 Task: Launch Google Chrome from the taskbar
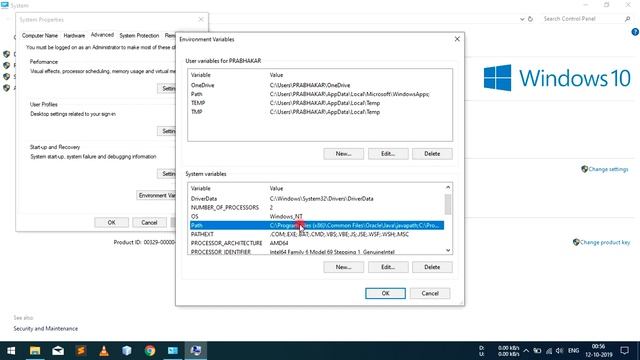150,351
